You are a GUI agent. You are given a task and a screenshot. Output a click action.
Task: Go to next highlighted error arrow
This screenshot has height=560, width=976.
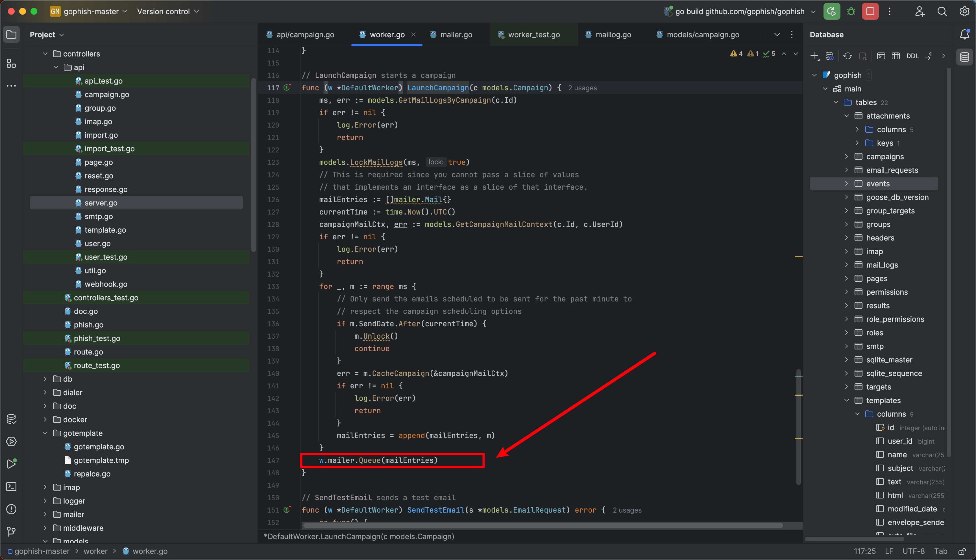[795, 54]
